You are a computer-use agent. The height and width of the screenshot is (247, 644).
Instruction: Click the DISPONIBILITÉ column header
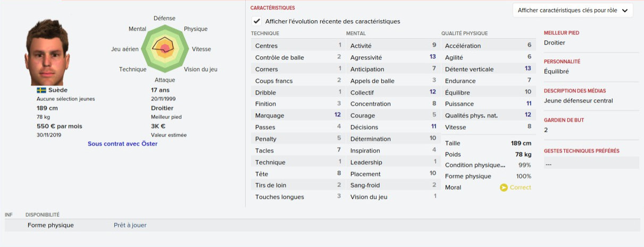pos(42,215)
